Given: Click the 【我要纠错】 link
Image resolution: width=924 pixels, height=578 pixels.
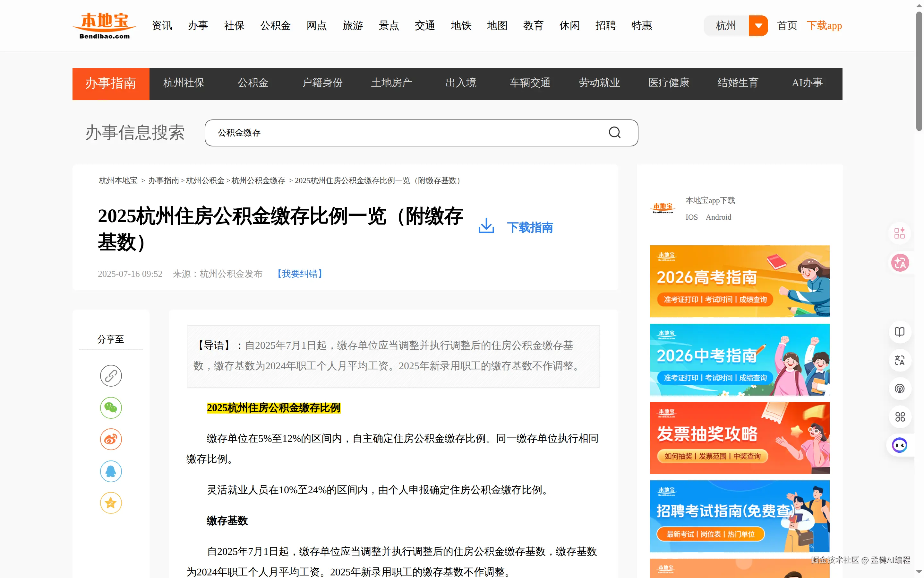Looking at the screenshot, I should 300,274.
